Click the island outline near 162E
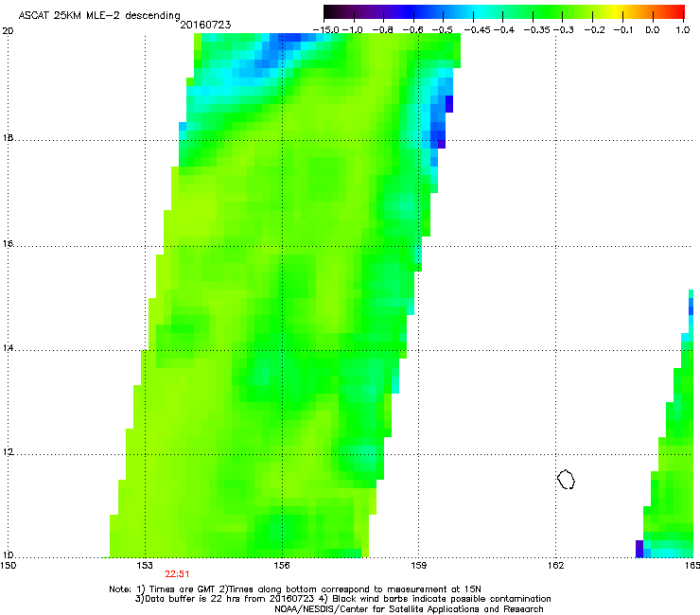Viewport: 700px width, 615px height. [566, 479]
